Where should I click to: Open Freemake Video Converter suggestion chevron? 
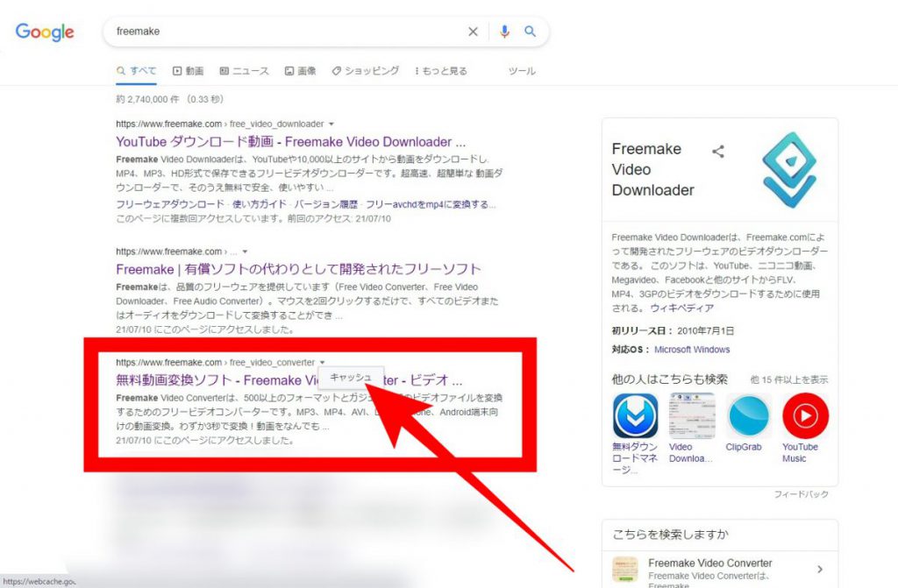(820, 569)
